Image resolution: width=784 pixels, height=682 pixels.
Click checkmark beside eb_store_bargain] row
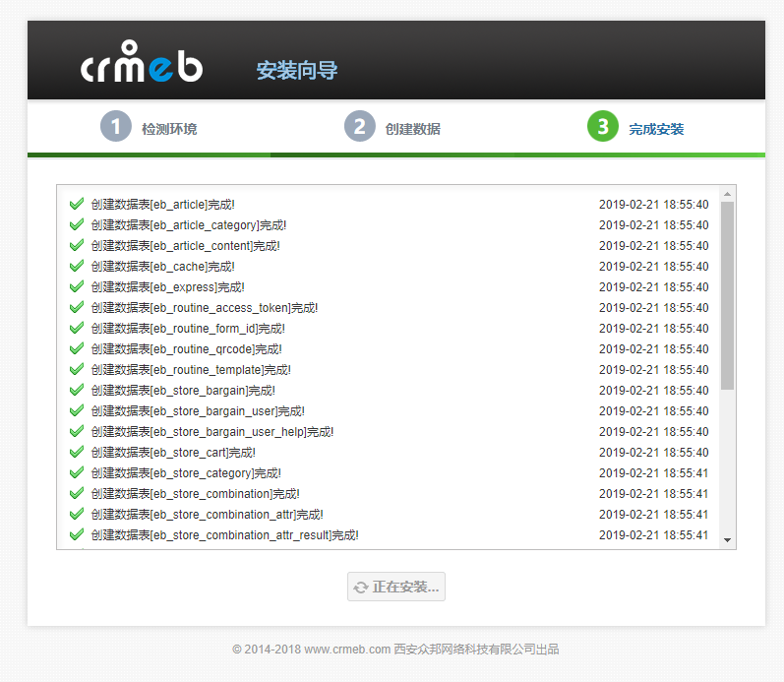77,390
